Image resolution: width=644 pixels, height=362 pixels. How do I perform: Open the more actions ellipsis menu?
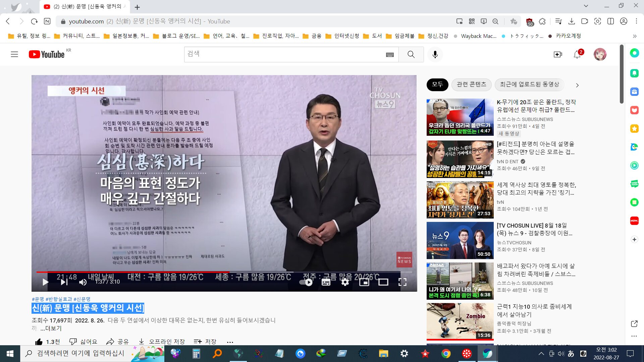[x=230, y=342]
